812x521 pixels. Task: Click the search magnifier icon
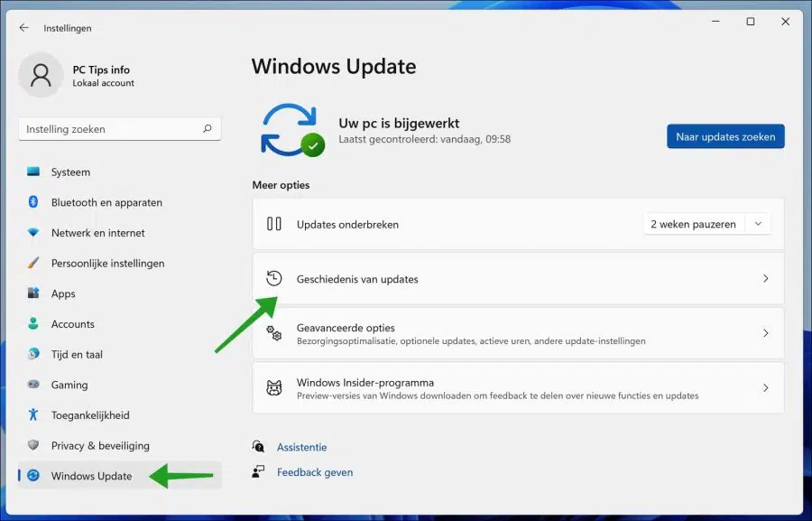[208, 129]
